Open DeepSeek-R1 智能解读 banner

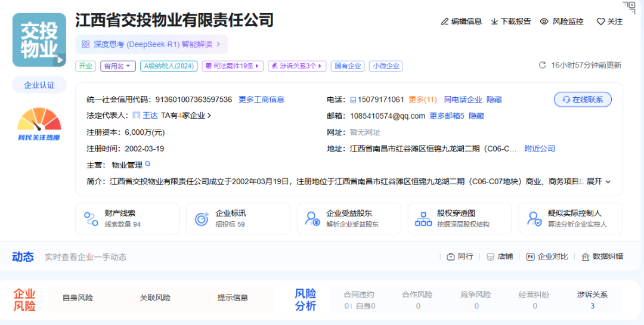click(151, 44)
